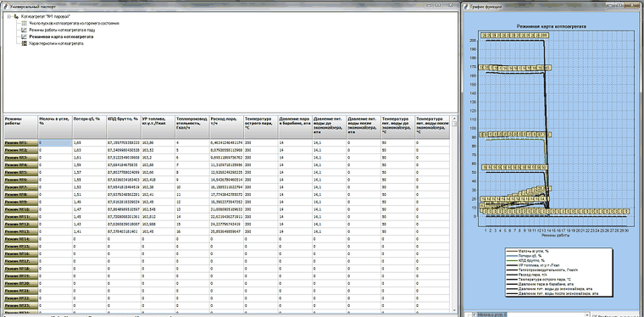Click the КПД брутто, % column header
Viewport: 644px width, 317px height.
click(124, 127)
